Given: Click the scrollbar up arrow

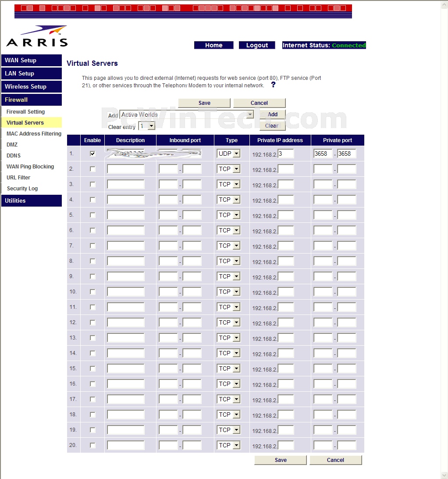Looking at the screenshot, I should pyautogui.click(x=444, y=4).
